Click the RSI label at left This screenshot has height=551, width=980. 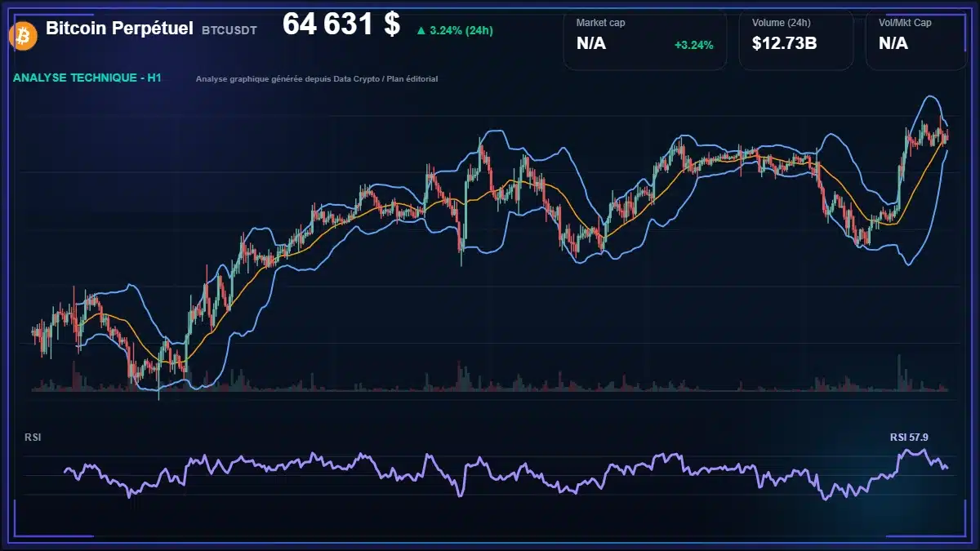[33, 438]
